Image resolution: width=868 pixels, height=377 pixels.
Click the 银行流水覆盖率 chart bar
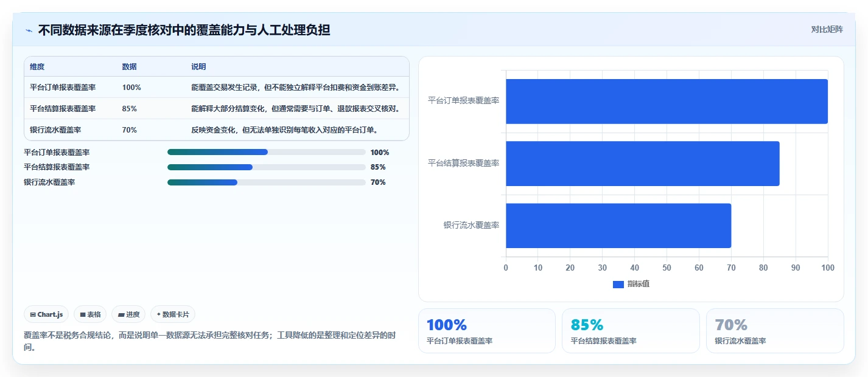tap(618, 226)
